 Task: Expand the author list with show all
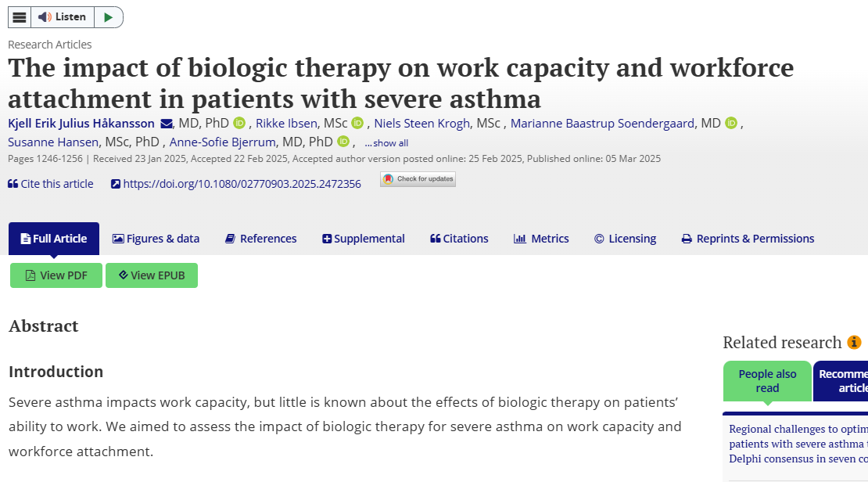(386, 142)
